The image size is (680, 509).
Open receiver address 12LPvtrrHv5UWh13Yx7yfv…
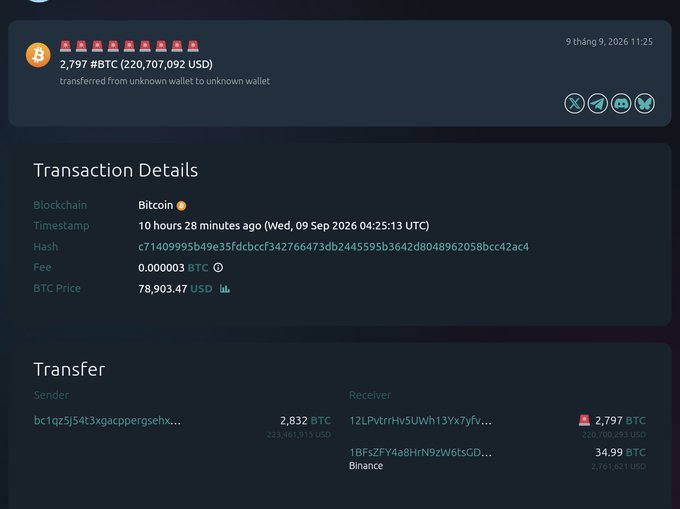click(420, 421)
